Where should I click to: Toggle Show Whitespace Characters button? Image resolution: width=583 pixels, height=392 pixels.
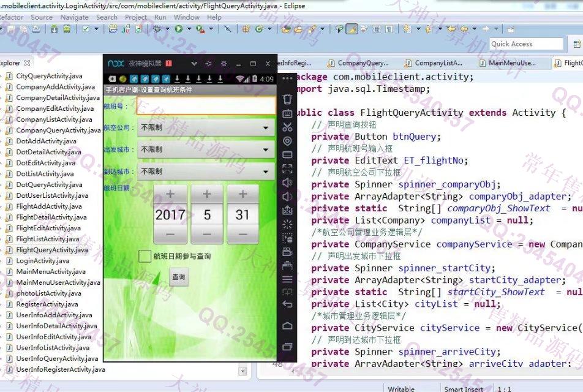point(389,29)
